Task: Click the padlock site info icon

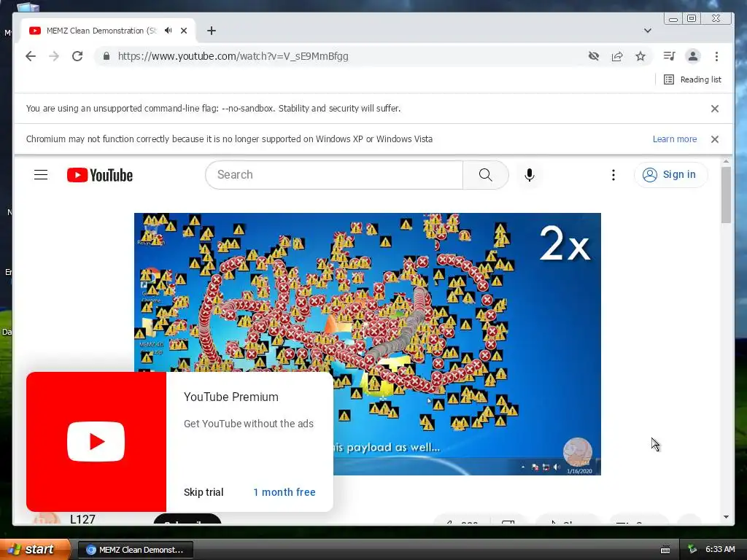Action: click(107, 56)
